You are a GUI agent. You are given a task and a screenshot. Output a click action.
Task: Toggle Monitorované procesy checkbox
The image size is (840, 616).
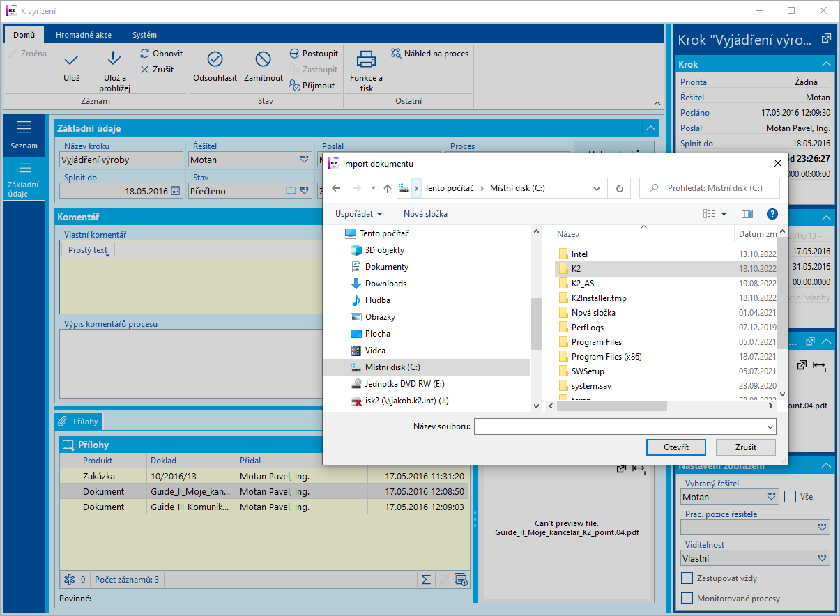[687, 599]
